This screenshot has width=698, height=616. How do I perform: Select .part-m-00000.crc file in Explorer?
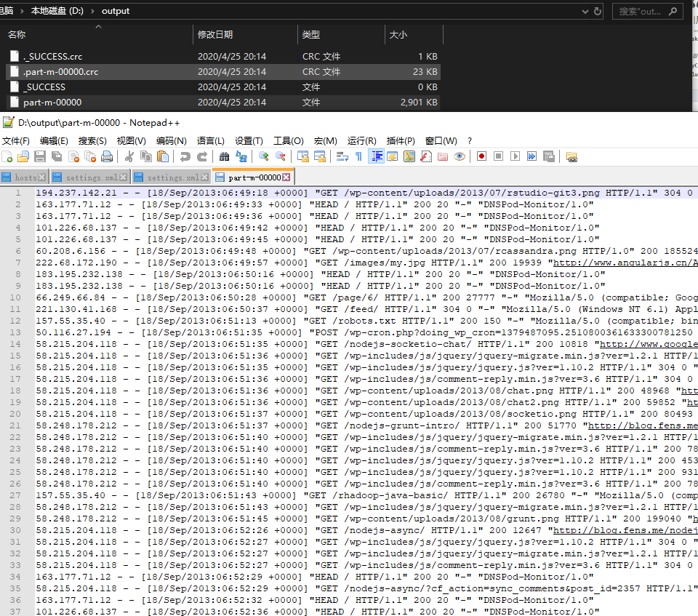click(x=223, y=72)
